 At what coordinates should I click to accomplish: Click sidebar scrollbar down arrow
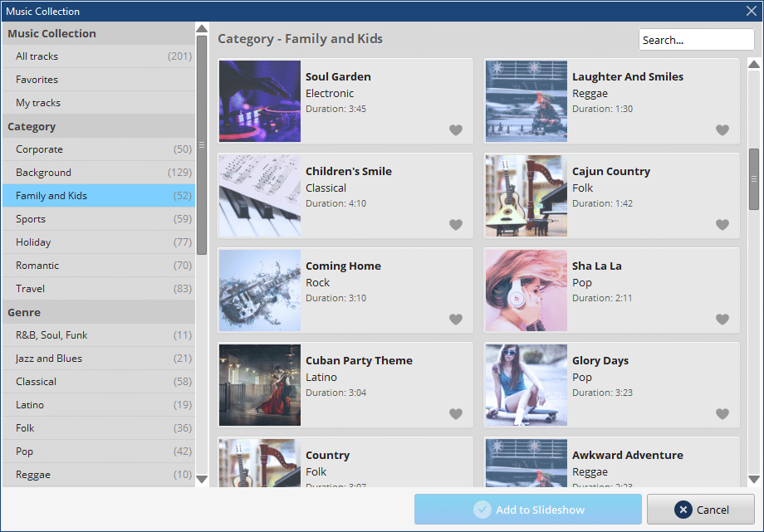(202, 480)
